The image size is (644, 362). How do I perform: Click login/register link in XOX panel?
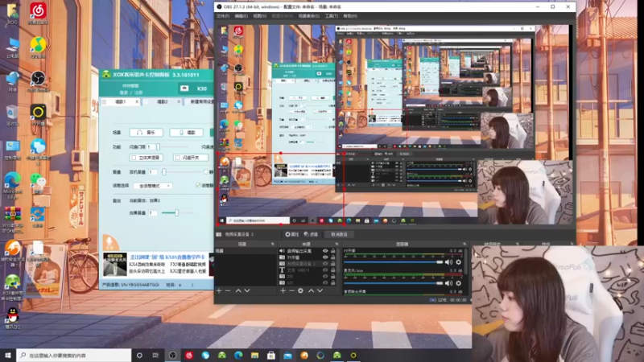130,93
